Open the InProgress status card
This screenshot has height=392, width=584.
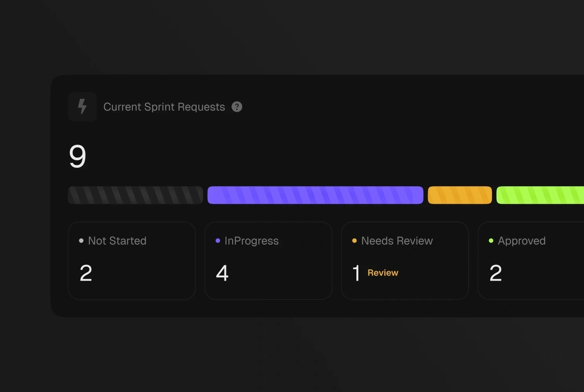pyautogui.click(x=268, y=261)
